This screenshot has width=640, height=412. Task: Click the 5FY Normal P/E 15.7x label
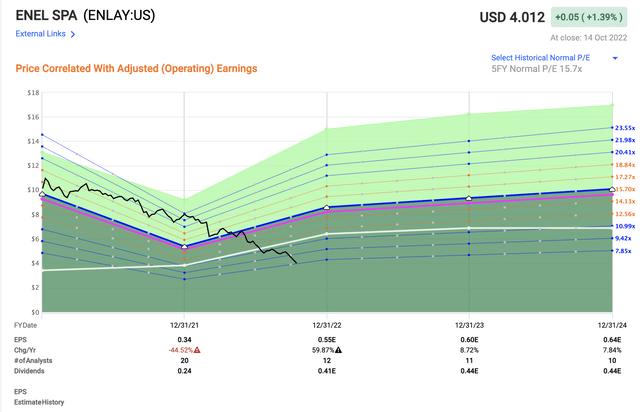pos(536,69)
